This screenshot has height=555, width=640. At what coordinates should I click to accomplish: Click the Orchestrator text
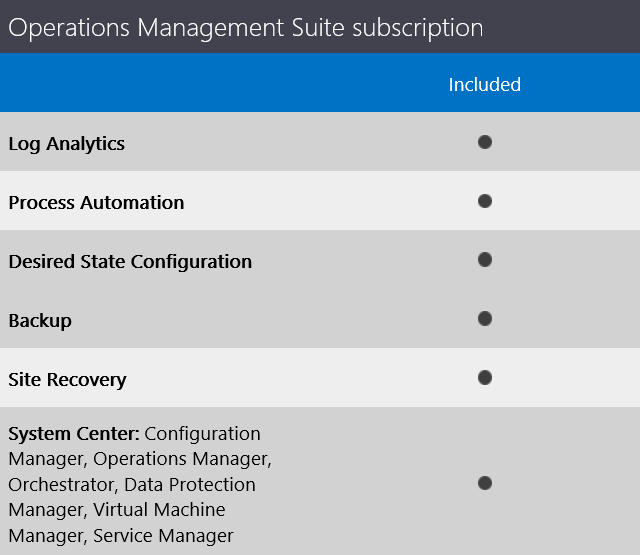tap(61, 484)
